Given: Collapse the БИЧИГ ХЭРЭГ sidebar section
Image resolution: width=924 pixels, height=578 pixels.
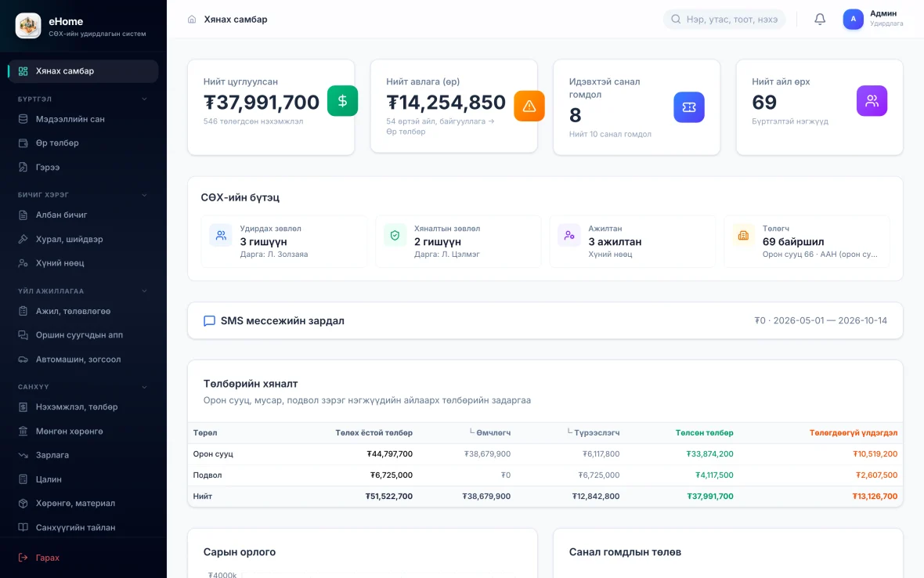Looking at the screenshot, I should pos(144,195).
